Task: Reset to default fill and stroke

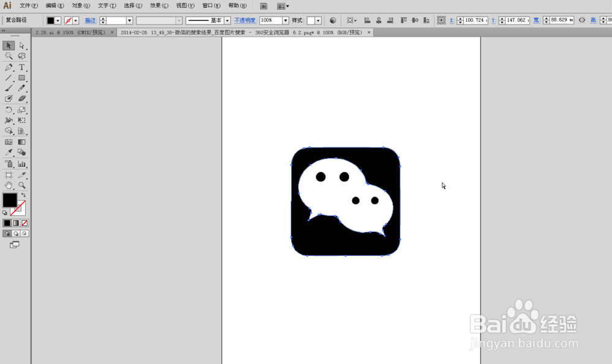Action: pyautogui.click(x=5, y=213)
